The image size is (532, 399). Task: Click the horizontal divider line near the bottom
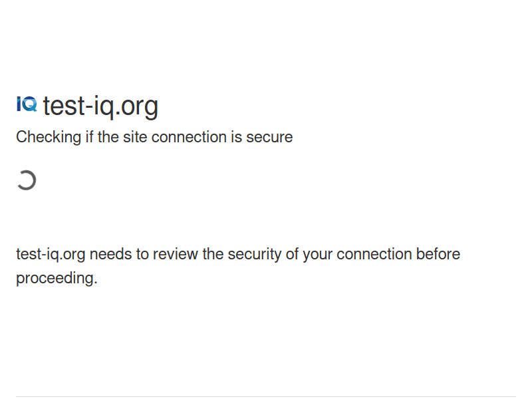pos(266,397)
